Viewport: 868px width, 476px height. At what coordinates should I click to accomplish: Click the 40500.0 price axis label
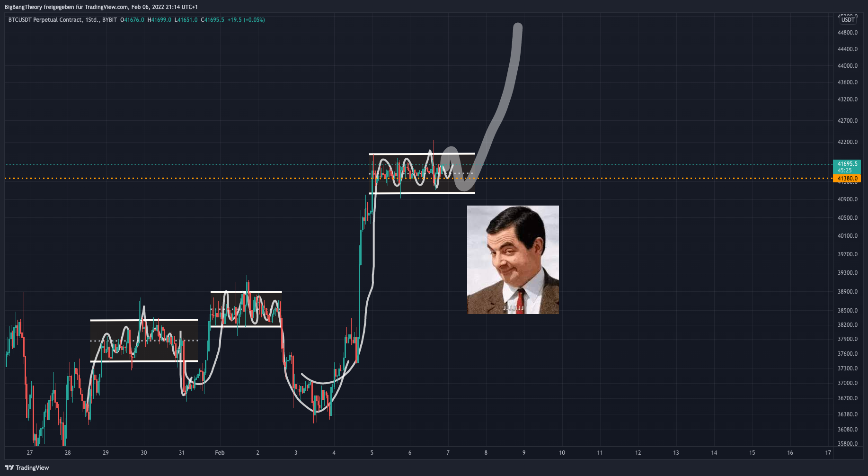(848, 218)
